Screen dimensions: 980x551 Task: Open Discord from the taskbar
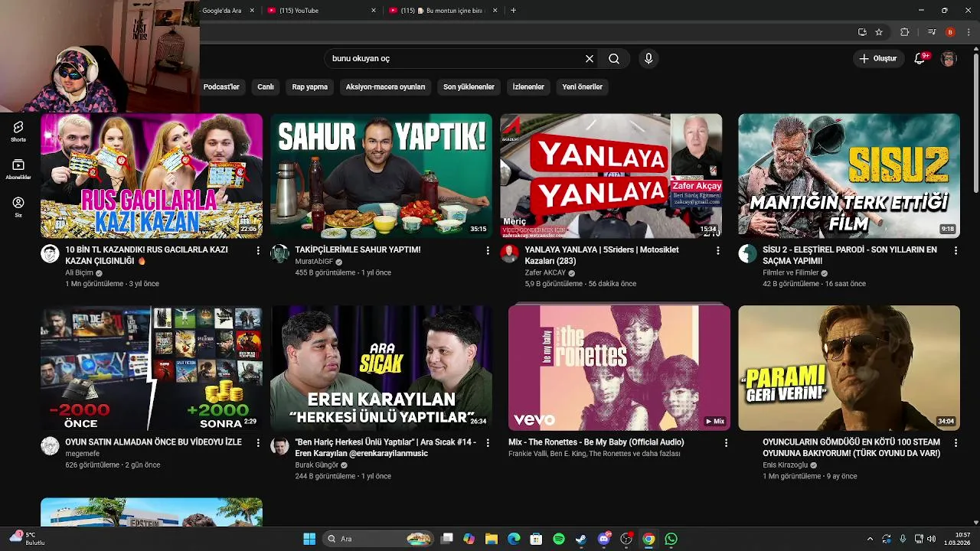604,539
